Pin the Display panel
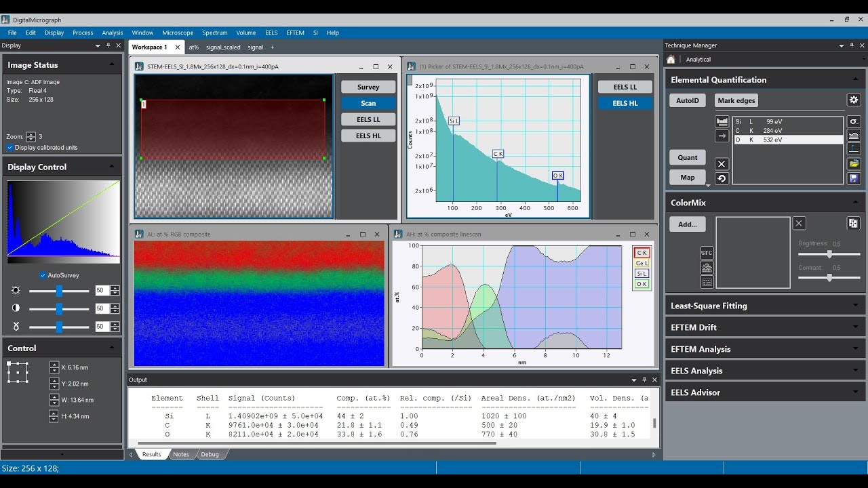 pyautogui.click(x=108, y=45)
